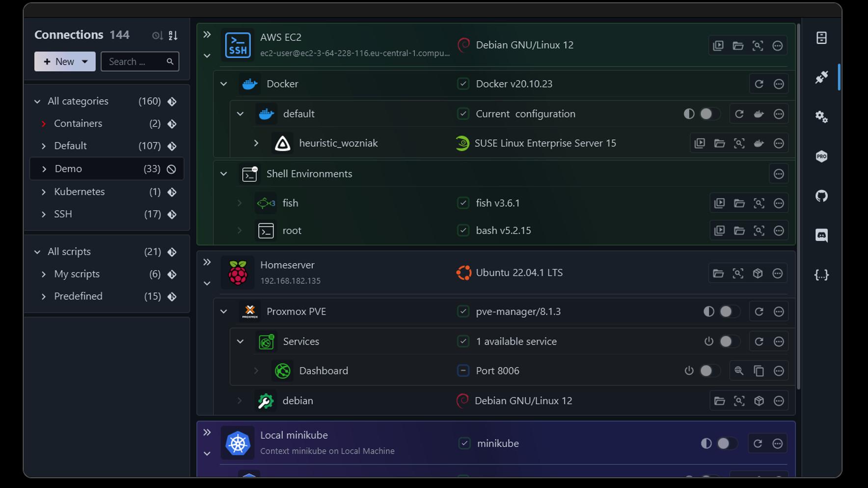Toggle the default Docker context switch
This screenshot has height=488, width=868.
click(710, 114)
